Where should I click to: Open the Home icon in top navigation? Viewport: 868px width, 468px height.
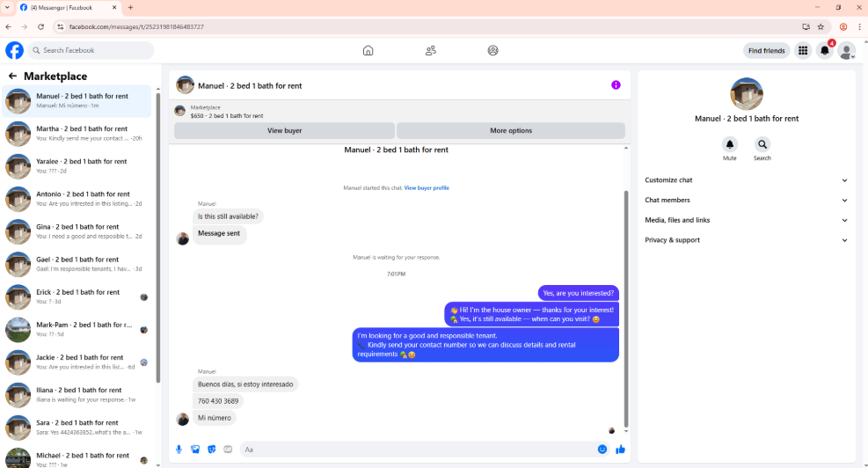(x=368, y=50)
